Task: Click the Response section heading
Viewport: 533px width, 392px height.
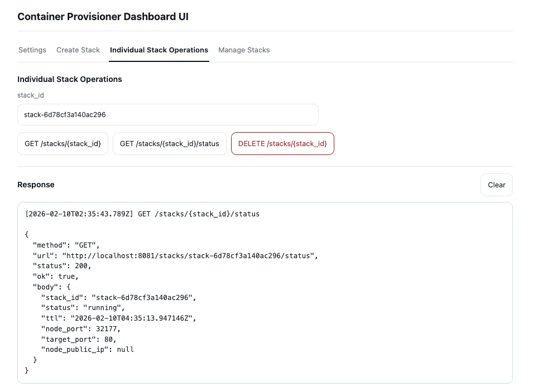Action: tap(36, 185)
